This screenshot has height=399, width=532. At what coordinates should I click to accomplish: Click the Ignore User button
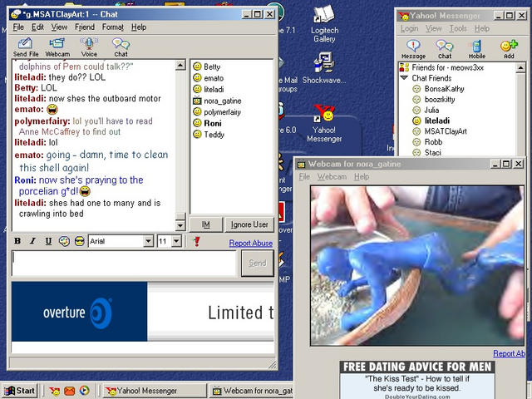[x=249, y=224]
